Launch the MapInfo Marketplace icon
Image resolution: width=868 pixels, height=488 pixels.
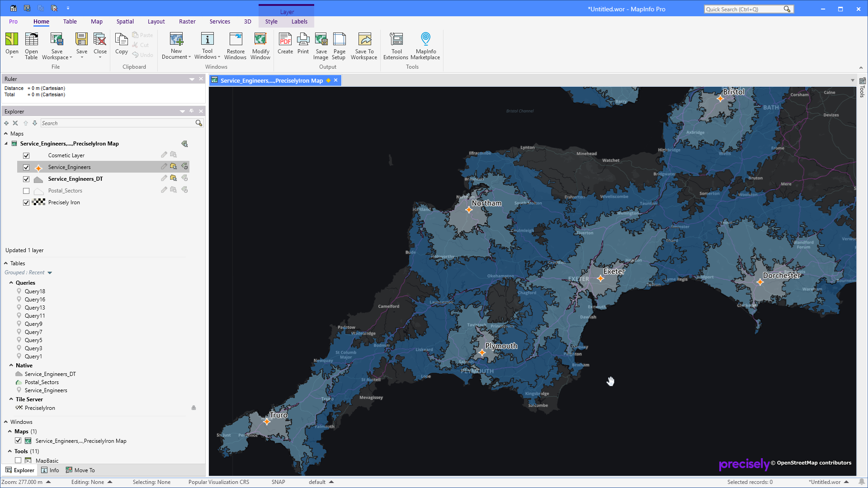point(425,39)
